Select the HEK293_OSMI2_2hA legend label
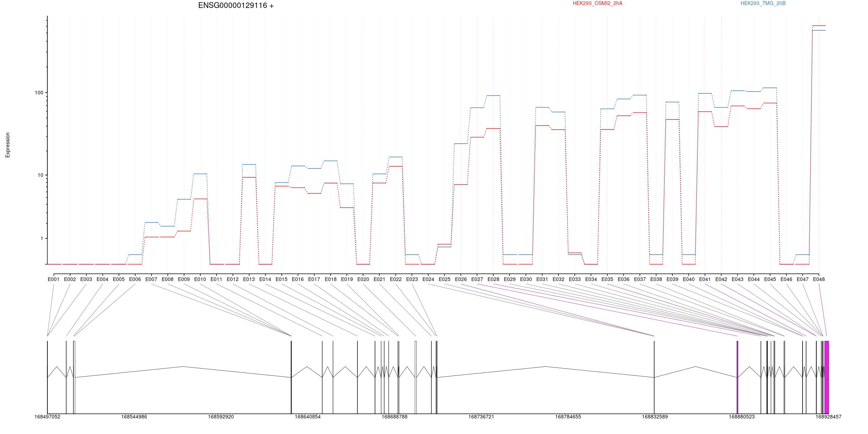This screenshot has height=434, width=868. coord(597,3)
